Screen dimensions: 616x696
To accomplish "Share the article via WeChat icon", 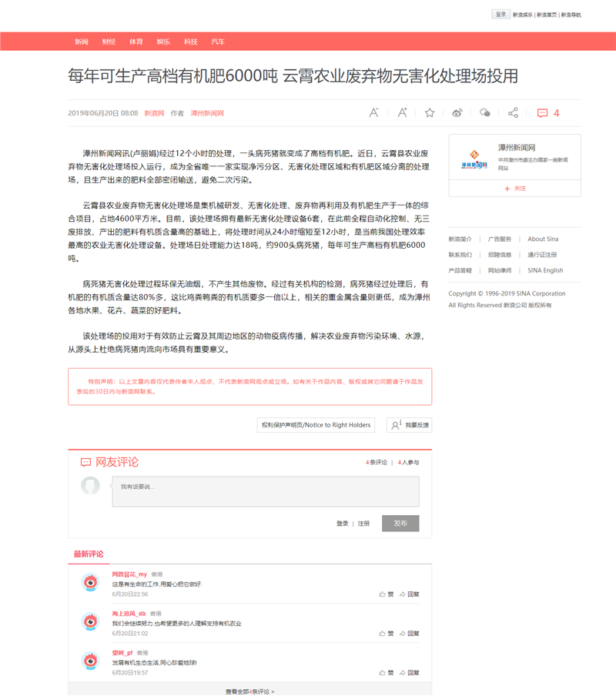I will pos(484,113).
